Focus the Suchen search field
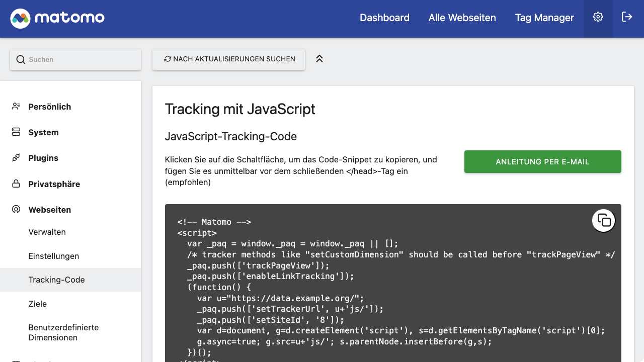Viewport: 644px width, 362px height. click(75, 59)
